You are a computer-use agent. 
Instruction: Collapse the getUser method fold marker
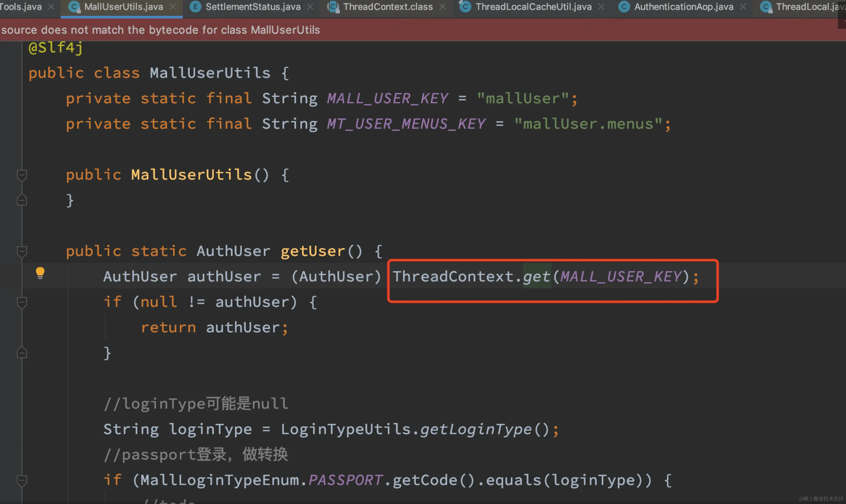(22, 252)
